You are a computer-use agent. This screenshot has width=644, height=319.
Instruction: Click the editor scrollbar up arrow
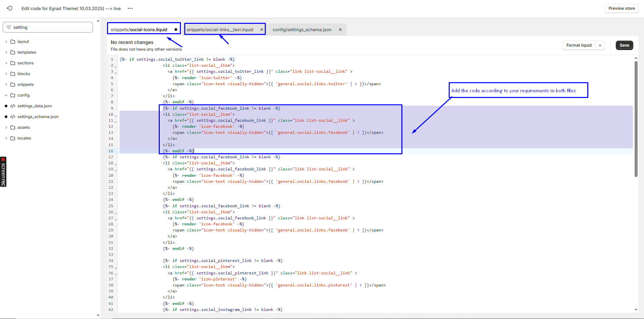coord(636,58)
